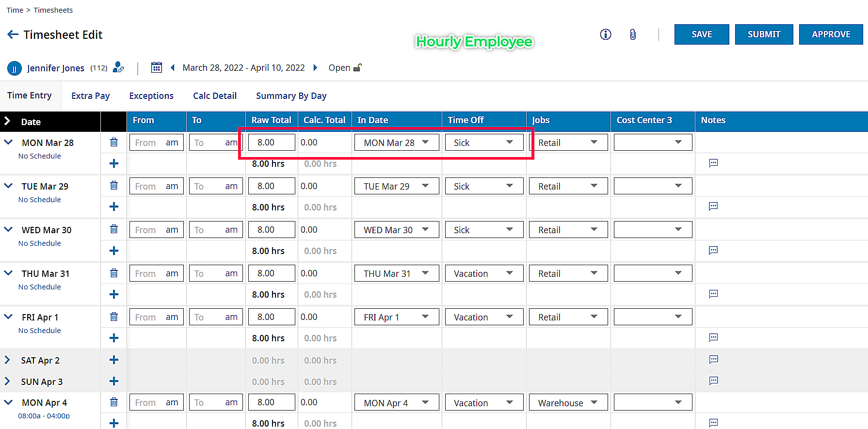Open attachments via the paperclip icon
Viewport: 868px width, 429px height.
point(633,34)
